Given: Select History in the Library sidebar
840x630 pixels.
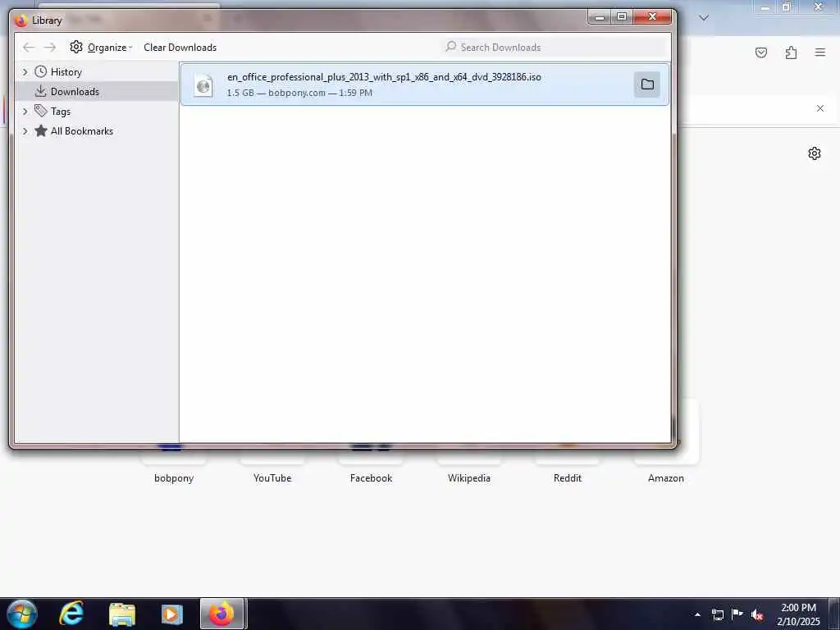Looking at the screenshot, I should tap(66, 72).
